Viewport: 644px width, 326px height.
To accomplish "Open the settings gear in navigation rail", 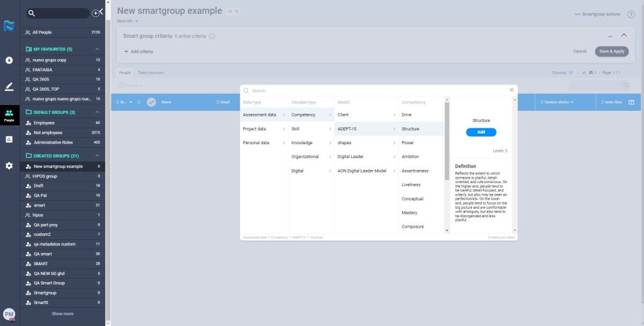I will [9, 166].
